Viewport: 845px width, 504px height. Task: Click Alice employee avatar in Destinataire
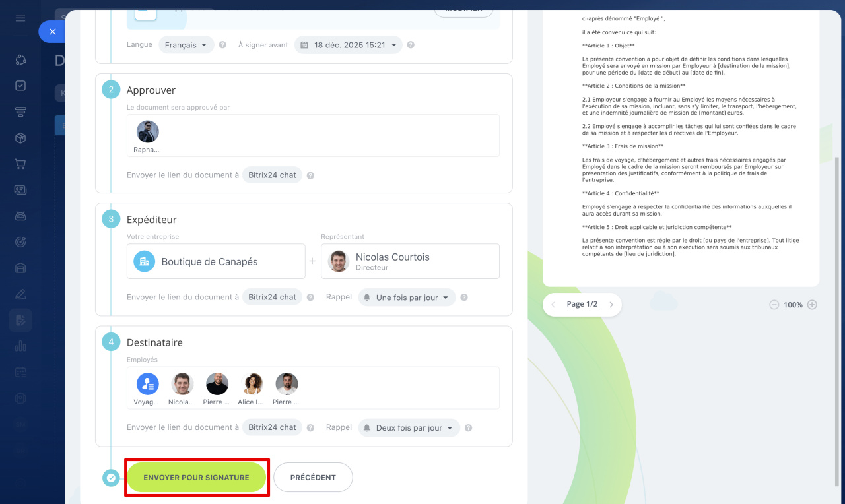pos(252,384)
